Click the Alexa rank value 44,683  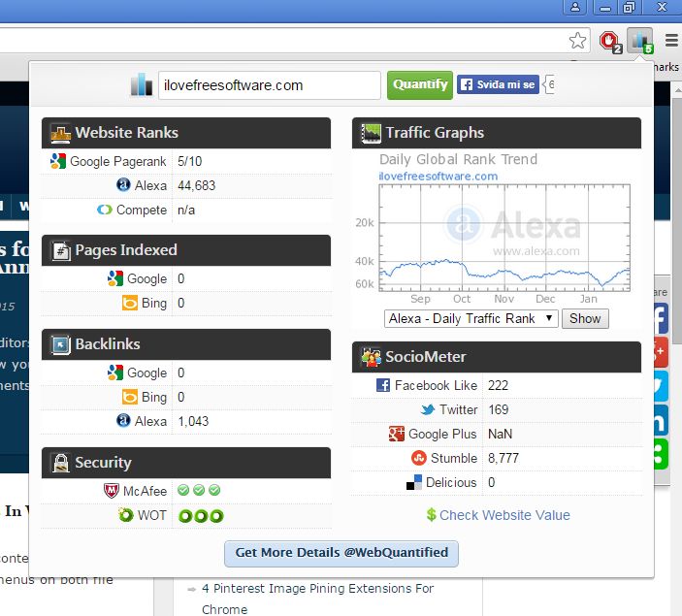pos(197,185)
